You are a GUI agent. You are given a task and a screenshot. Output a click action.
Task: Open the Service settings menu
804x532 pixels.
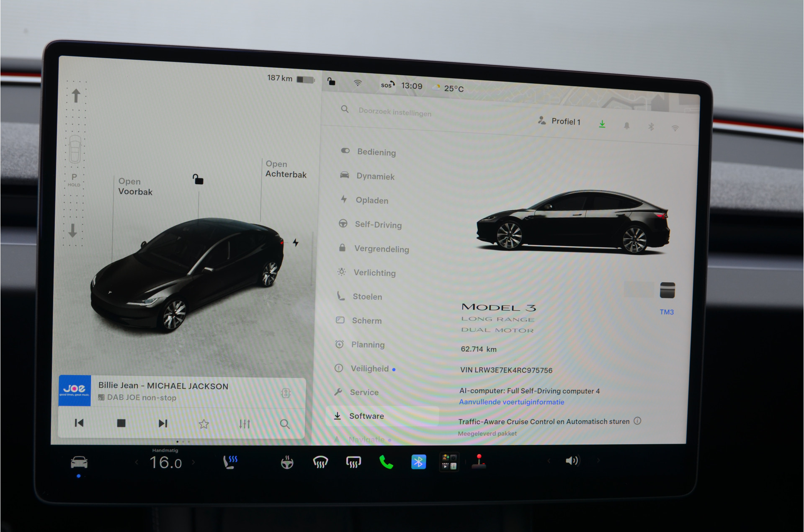(x=356, y=392)
